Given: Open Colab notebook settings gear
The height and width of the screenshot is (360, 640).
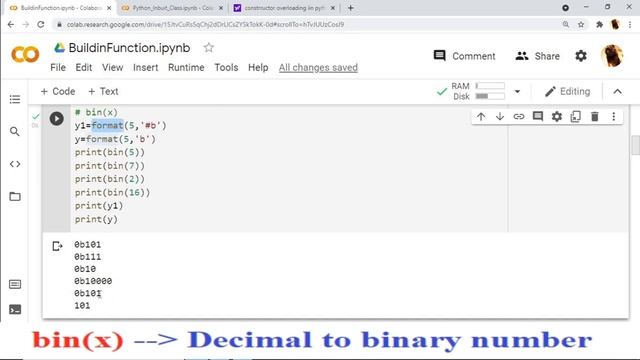Looking at the screenshot, I should 581,56.
